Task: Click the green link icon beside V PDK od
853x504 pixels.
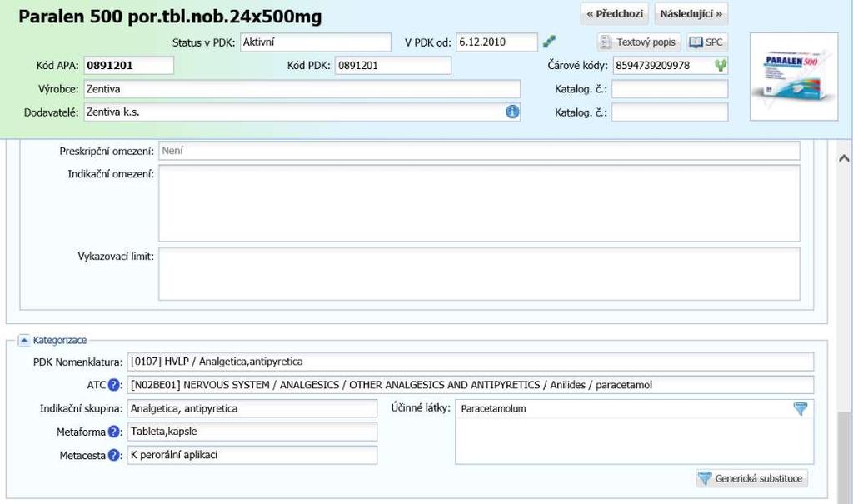Action: point(550,42)
